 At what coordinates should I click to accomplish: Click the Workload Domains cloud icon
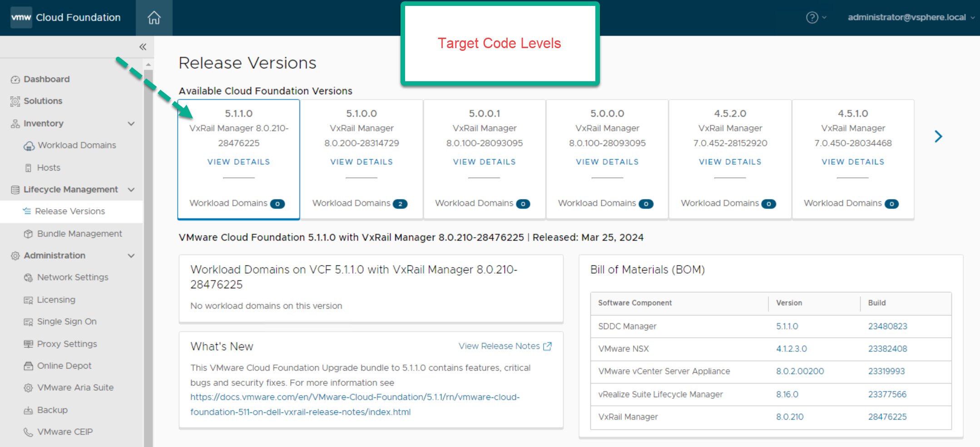(x=29, y=146)
